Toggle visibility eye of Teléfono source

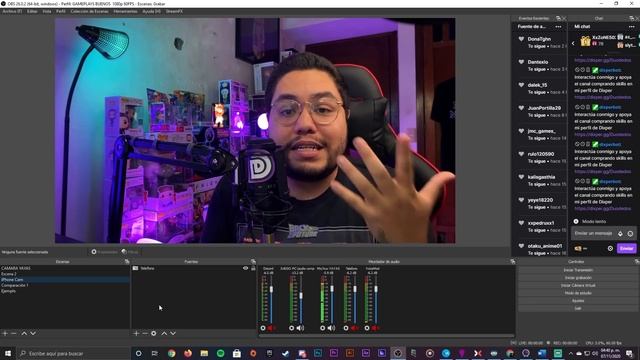245,268
